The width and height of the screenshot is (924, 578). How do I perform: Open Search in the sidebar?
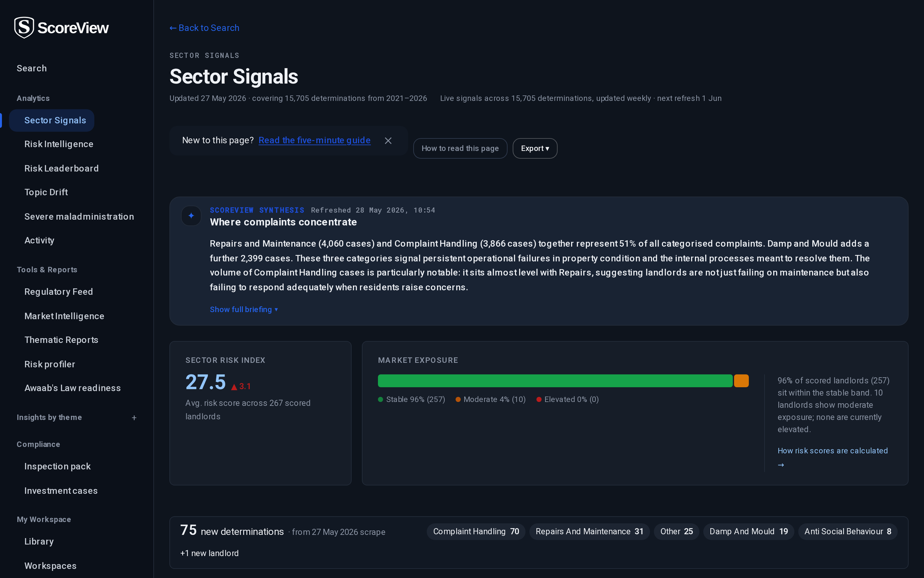click(32, 68)
